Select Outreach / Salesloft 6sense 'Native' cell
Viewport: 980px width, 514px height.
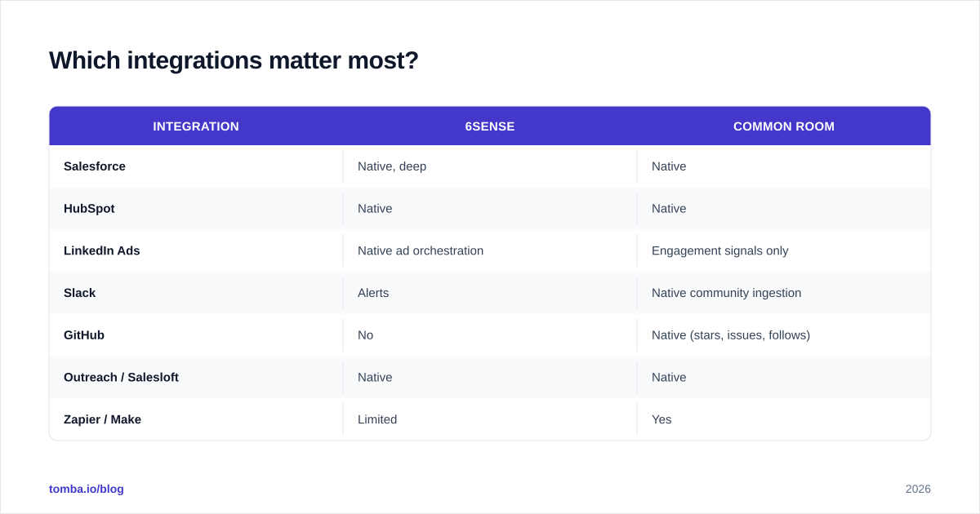(x=490, y=378)
